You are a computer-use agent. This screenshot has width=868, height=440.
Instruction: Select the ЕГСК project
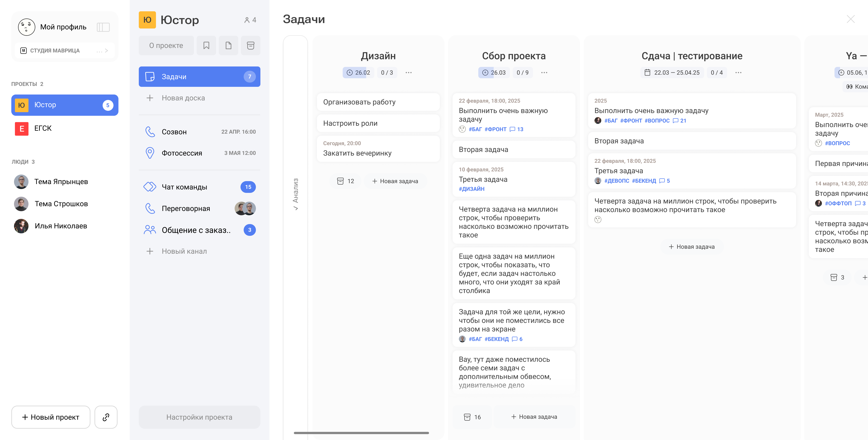43,128
